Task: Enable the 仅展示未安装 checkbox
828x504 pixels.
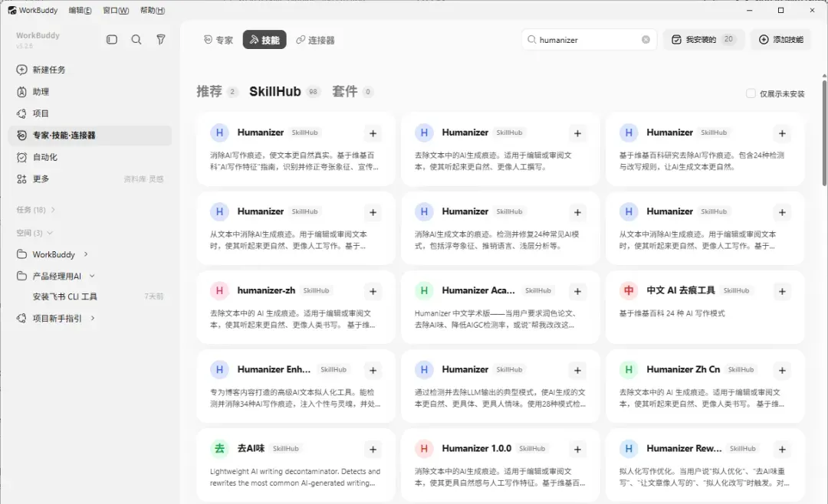Action: point(751,93)
